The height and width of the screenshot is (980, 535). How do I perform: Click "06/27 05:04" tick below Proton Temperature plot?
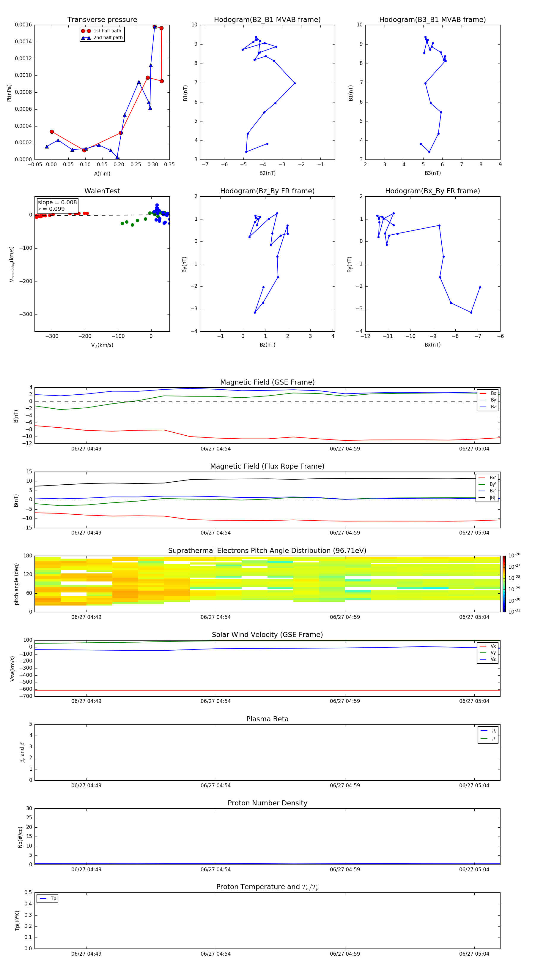pos(474,954)
